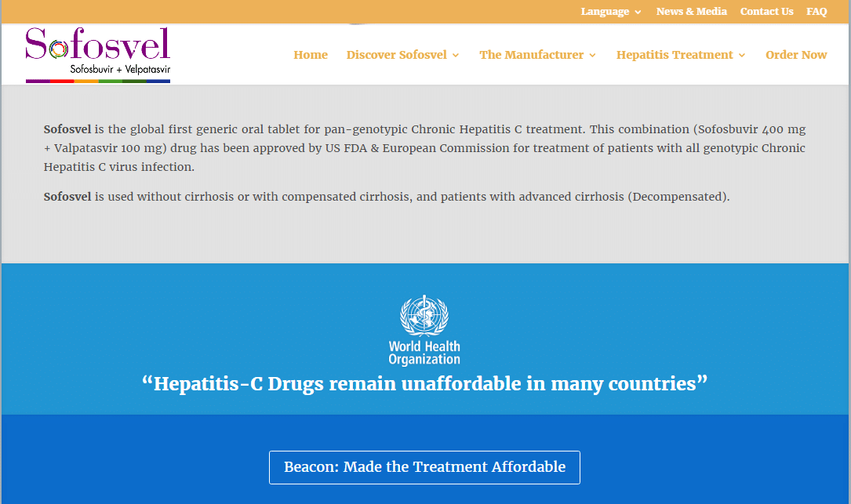
Task: Expand the Hepatitis Treatment chevron arrow
Action: pyautogui.click(x=741, y=56)
